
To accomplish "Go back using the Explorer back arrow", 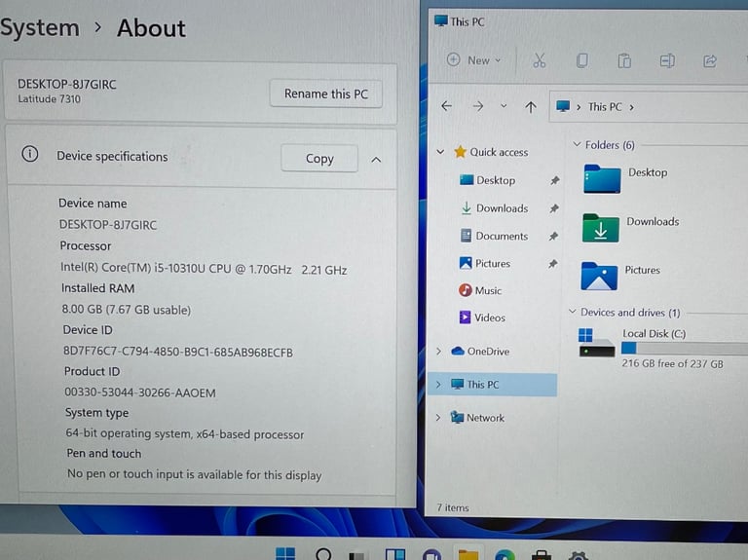I will [446, 106].
